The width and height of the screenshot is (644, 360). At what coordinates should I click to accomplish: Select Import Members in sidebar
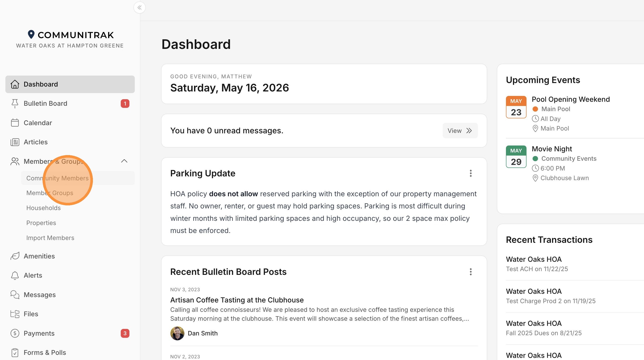pyautogui.click(x=50, y=238)
